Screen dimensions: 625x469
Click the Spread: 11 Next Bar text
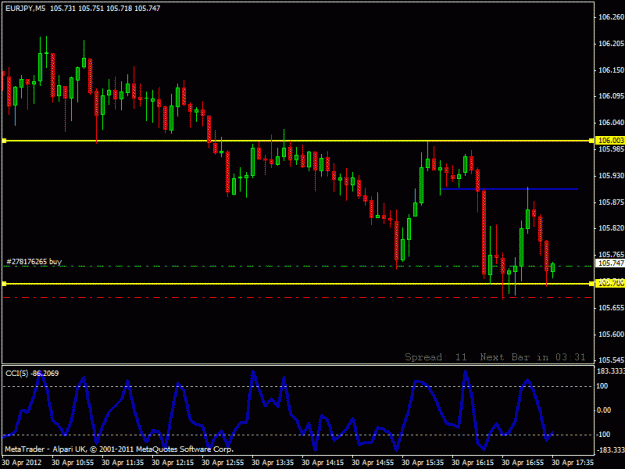click(x=495, y=357)
